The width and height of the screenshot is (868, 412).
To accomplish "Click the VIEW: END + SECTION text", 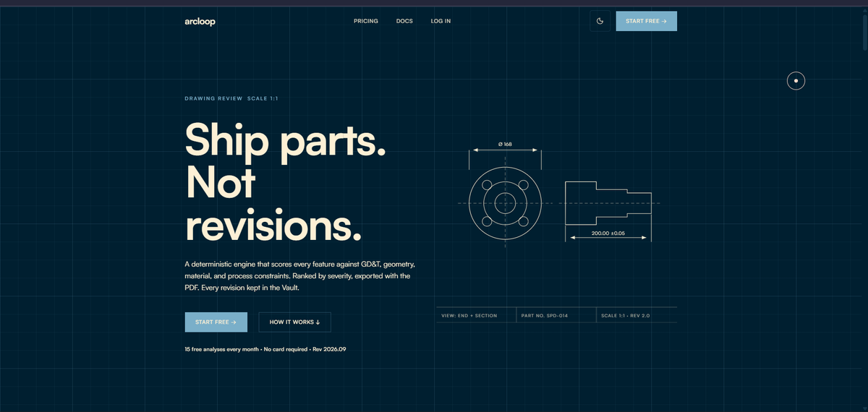I will pos(469,316).
